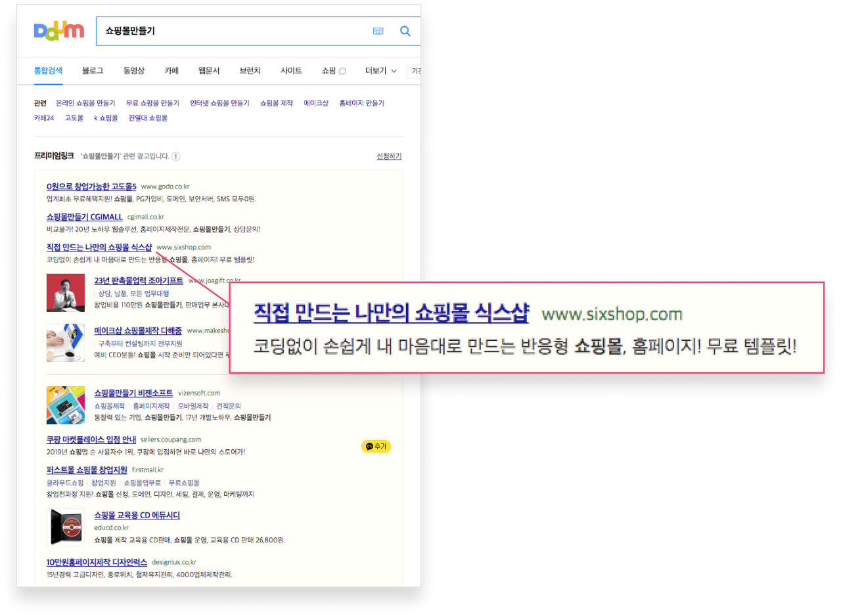Select the 통합검색 tab
The height and width of the screenshot is (616, 841).
[x=48, y=70]
